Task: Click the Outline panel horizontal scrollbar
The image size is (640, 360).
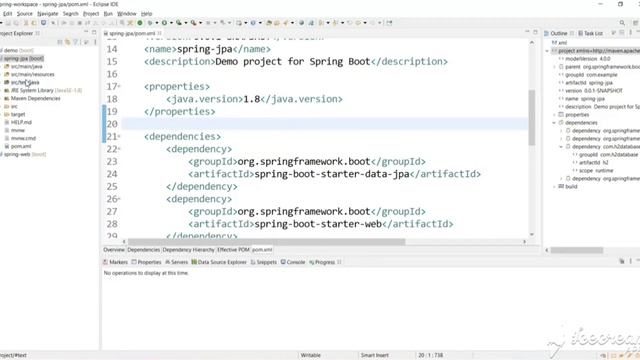Action: tap(577, 250)
